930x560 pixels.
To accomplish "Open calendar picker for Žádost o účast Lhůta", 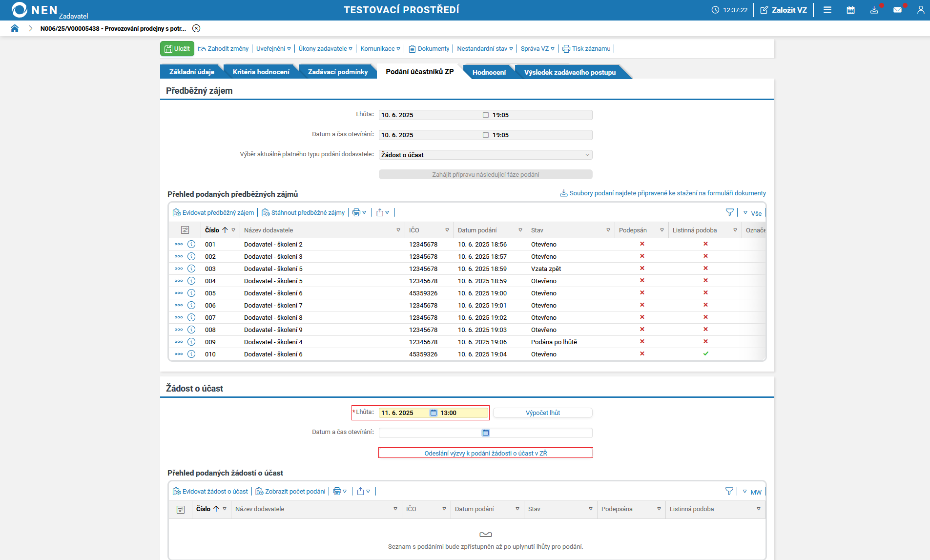I will pyautogui.click(x=433, y=413).
